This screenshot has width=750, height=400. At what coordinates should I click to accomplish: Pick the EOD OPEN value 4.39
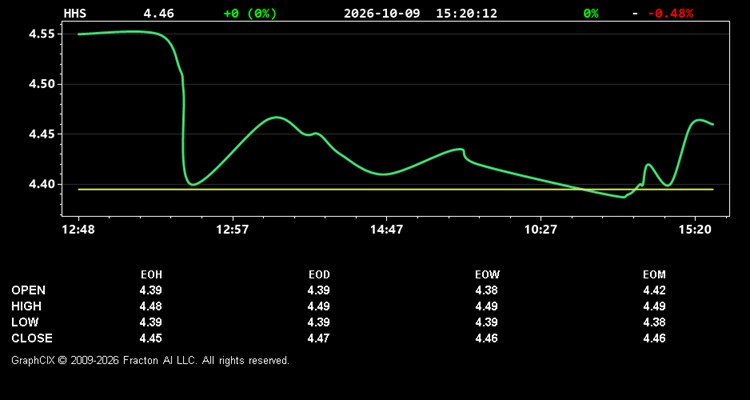coord(319,290)
